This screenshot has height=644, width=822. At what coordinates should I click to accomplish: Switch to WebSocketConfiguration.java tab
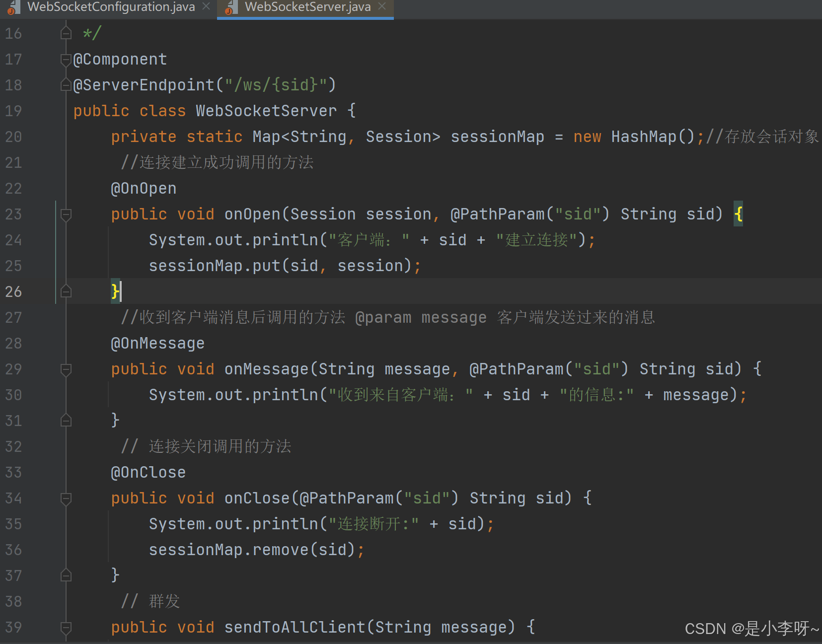(111, 7)
